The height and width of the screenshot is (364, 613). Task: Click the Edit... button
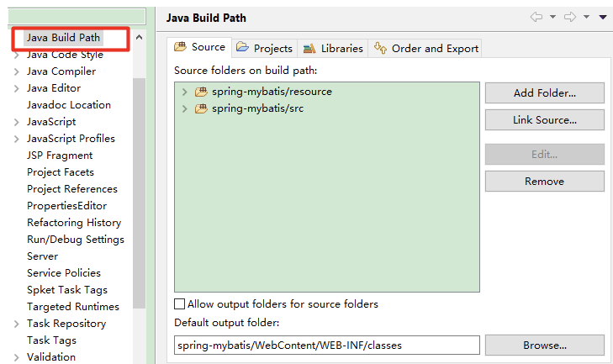point(545,155)
